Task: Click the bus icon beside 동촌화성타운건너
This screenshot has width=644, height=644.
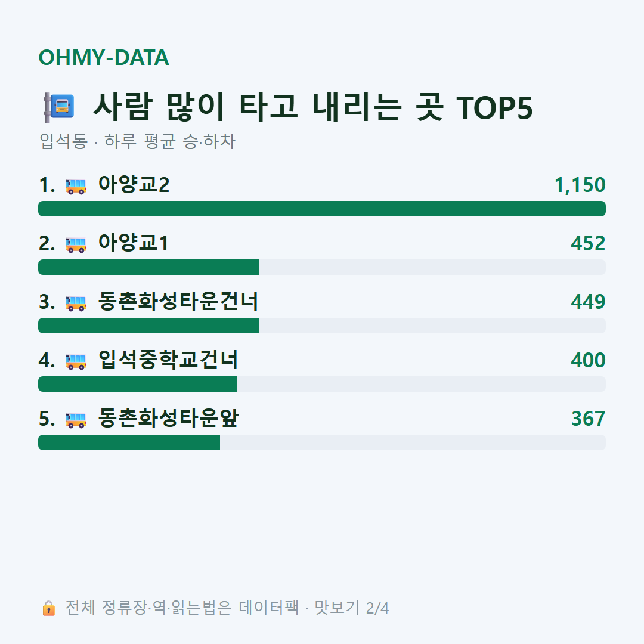Action: (76, 303)
